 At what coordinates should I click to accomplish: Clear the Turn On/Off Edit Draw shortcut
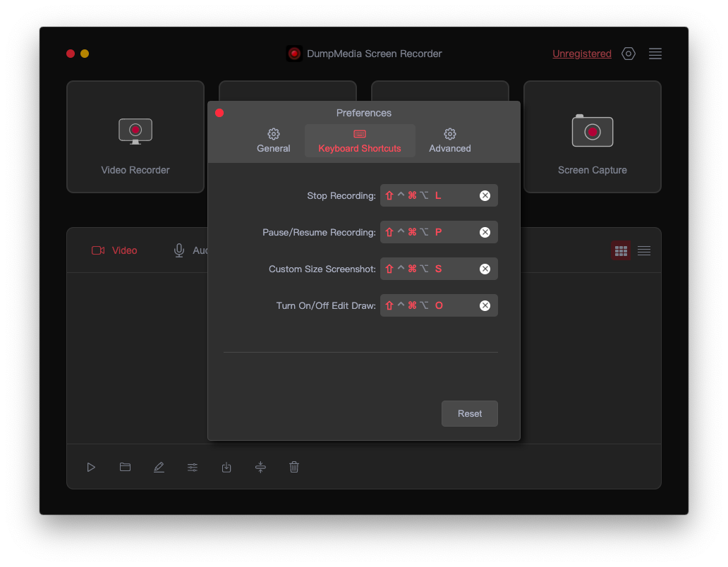coord(485,305)
